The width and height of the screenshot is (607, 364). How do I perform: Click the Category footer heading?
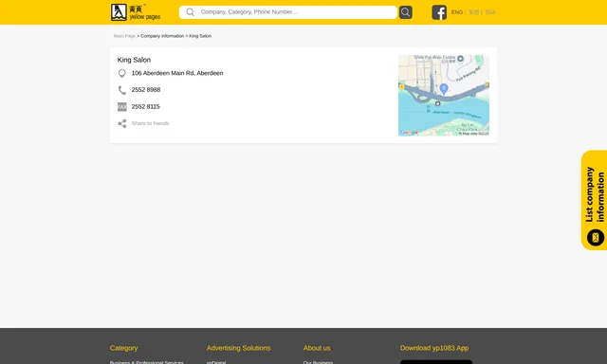coord(123,348)
